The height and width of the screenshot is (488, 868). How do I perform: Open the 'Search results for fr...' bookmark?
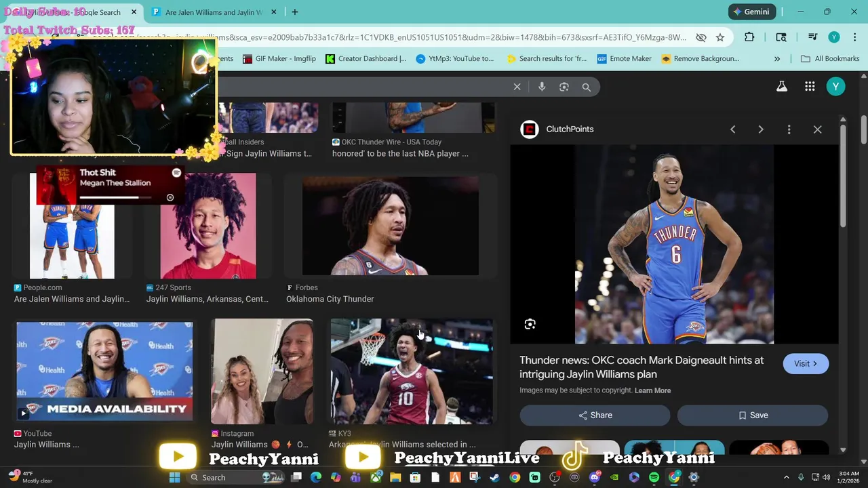pos(547,58)
